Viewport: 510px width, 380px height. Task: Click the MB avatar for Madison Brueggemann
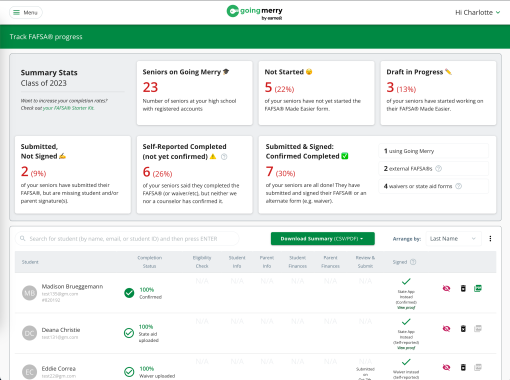tap(29, 293)
